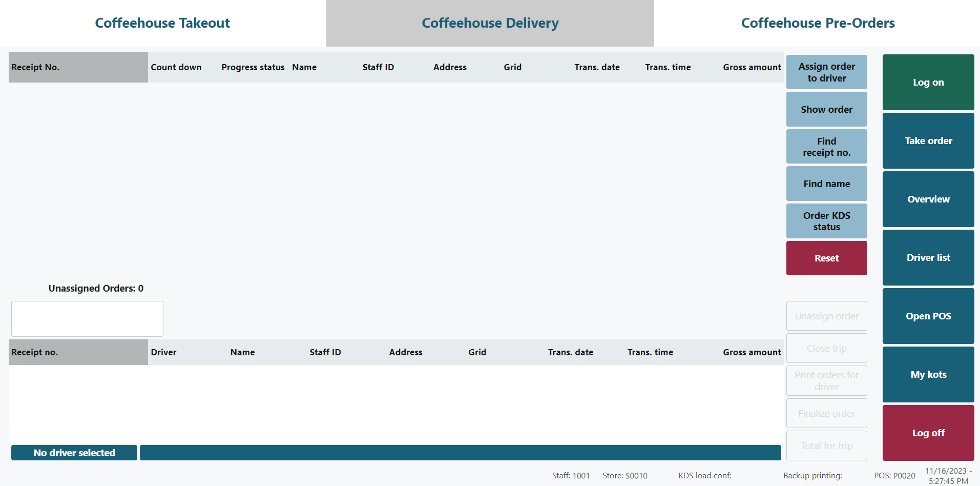The width and height of the screenshot is (980, 486).
Task: Click the 11/16/2023 date and time display
Action: pyautogui.click(x=948, y=476)
